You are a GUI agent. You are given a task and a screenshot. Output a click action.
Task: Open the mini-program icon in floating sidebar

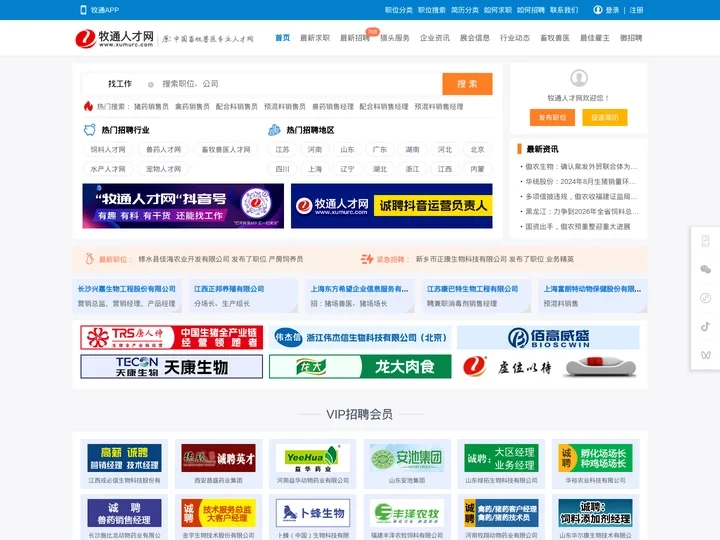coord(705,298)
